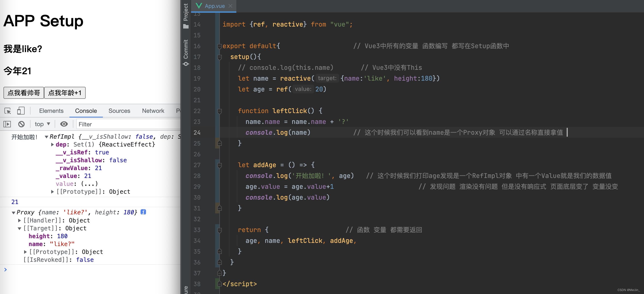This screenshot has width=644, height=294.
Task: Click the console Filter input field
Action: [129, 124]
